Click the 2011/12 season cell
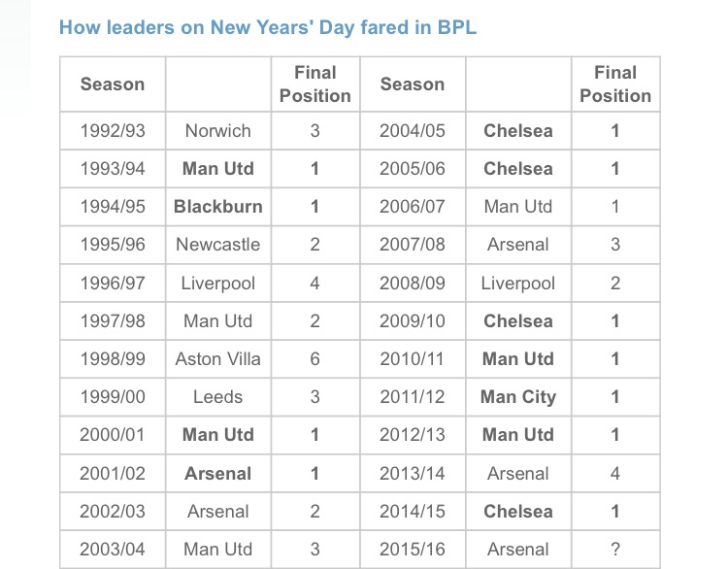 (413, 397)
